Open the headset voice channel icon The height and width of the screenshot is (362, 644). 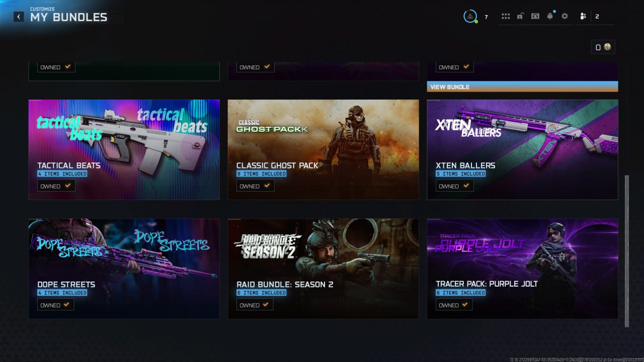coord(535,16)
